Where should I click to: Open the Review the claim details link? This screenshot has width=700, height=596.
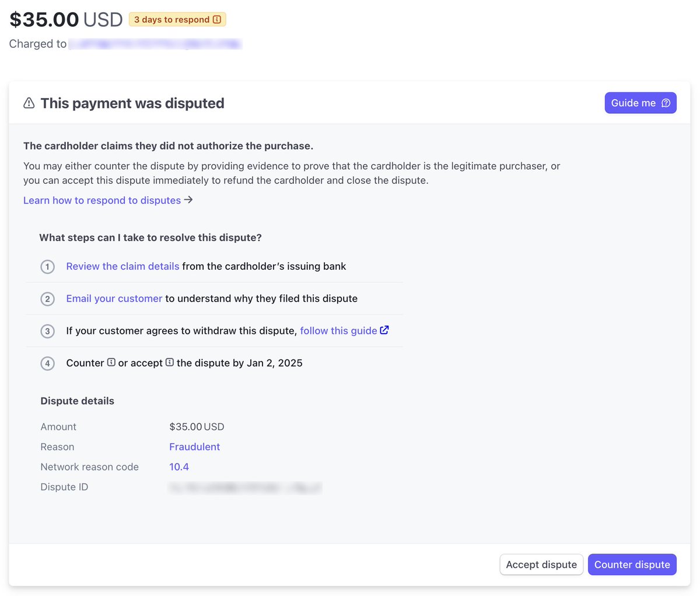click(123, 266)
